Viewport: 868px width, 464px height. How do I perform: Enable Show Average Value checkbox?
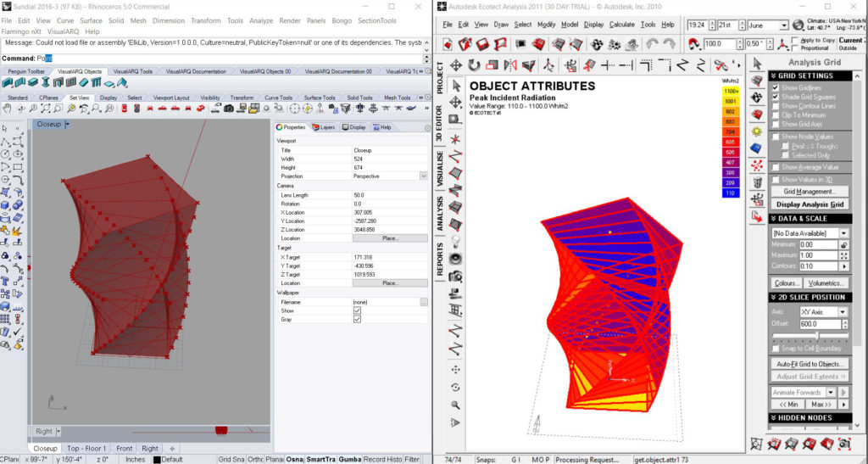pyautogui.click(x=775, y=167)
